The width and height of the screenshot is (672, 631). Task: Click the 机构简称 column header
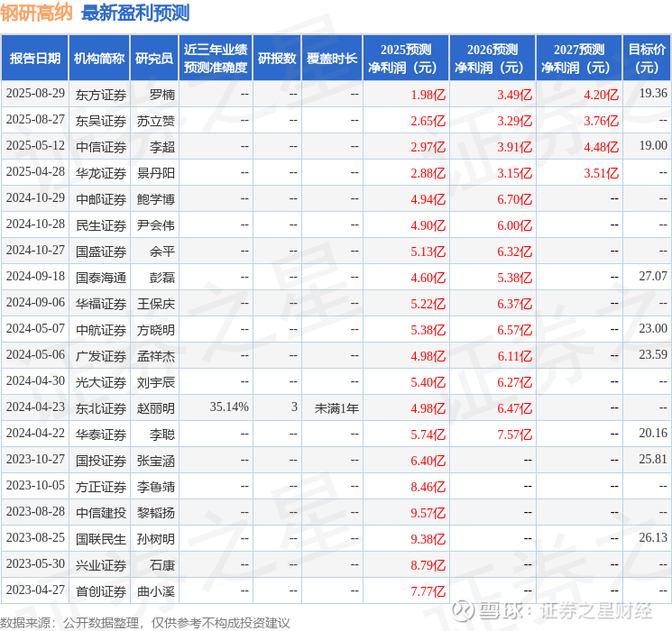coord(99,59)
